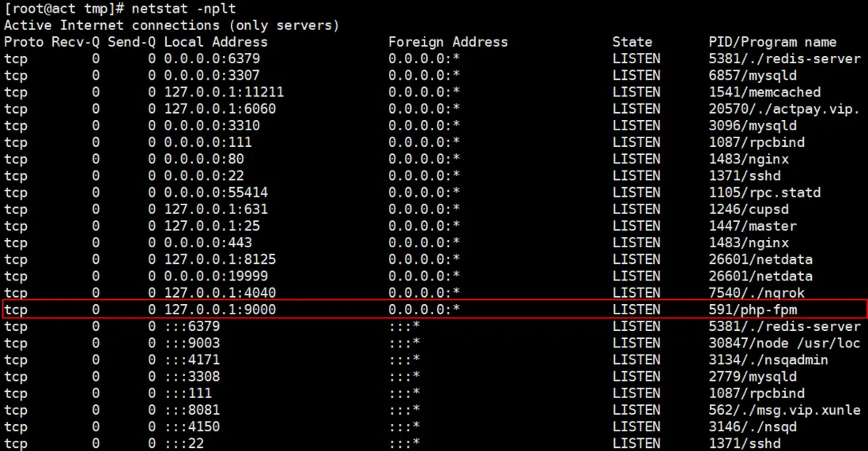Image resolution: width=868 pixels, height=451 pixels.
Task: Click LISTEN state in the memcached row
Action: pyautogui.click(x=636, y=92)
